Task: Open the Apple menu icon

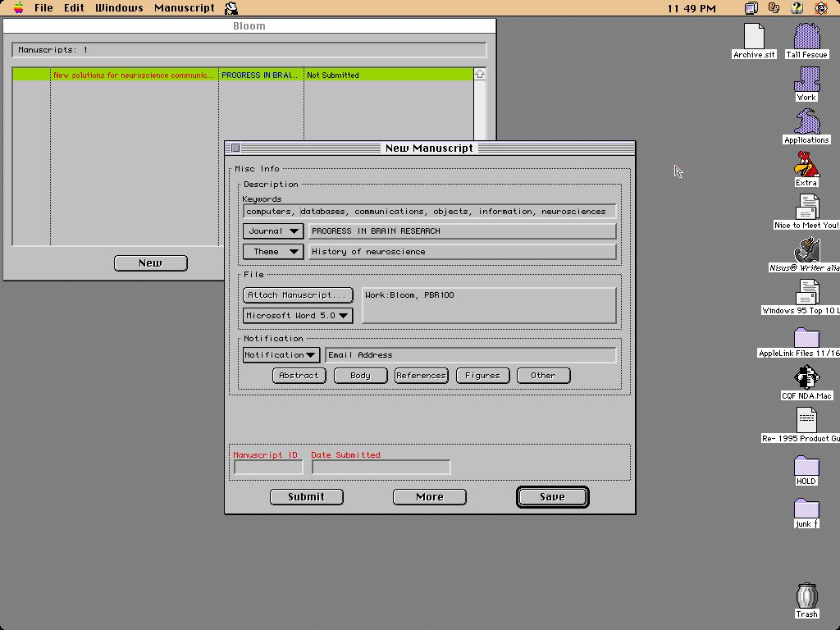Action: 18,8
